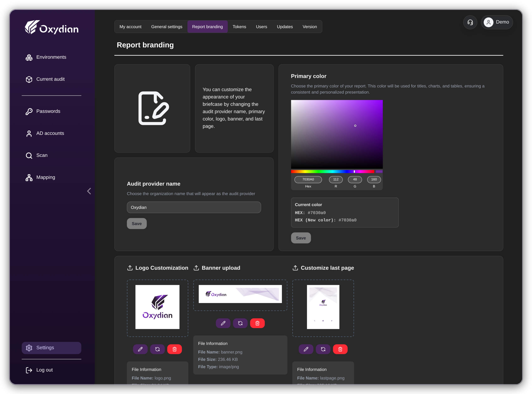This screenshot has width=532, height=394.
Task: Open the Tokens tab
Action: pos(239,27)
